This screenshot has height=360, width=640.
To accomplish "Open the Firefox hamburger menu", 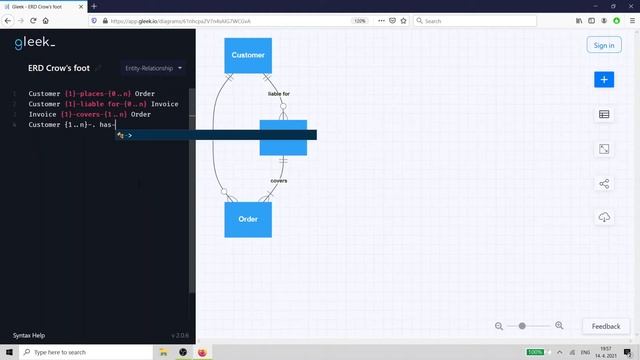I will (x=632, y=21).
